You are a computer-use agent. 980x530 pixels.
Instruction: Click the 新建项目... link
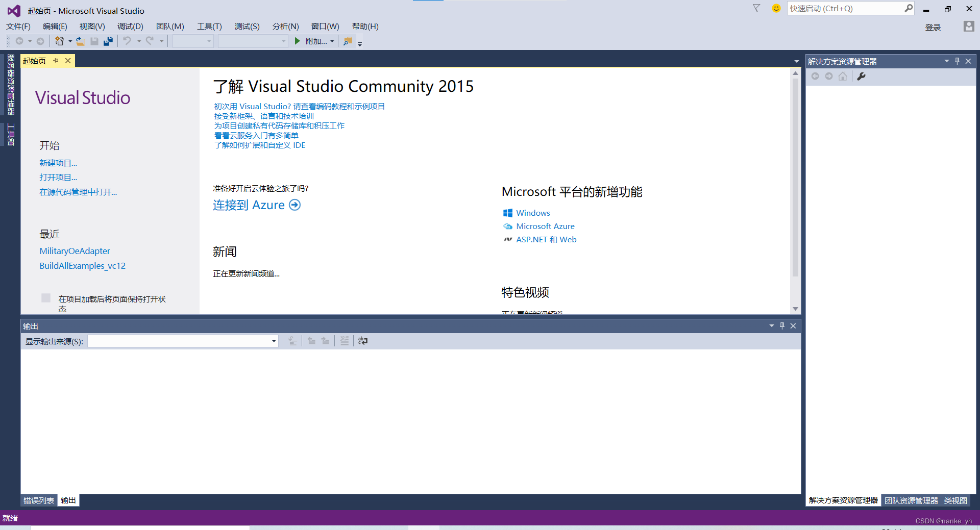[58, 163]
